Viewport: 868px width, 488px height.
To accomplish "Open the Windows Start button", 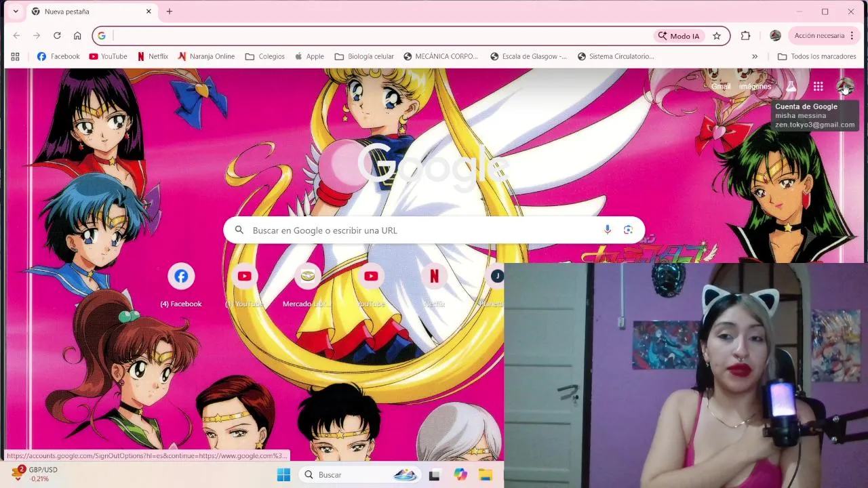I will tap(283, 474).
